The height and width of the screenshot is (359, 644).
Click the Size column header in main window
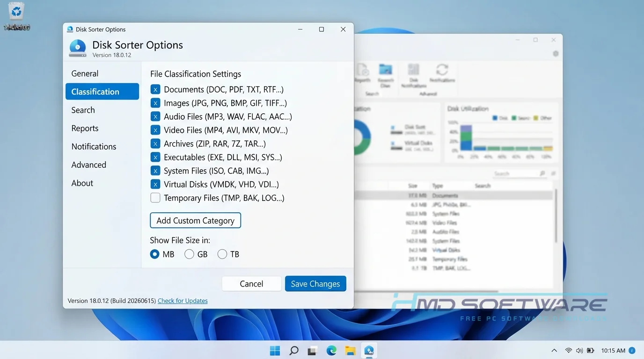[x=412, y=186]
